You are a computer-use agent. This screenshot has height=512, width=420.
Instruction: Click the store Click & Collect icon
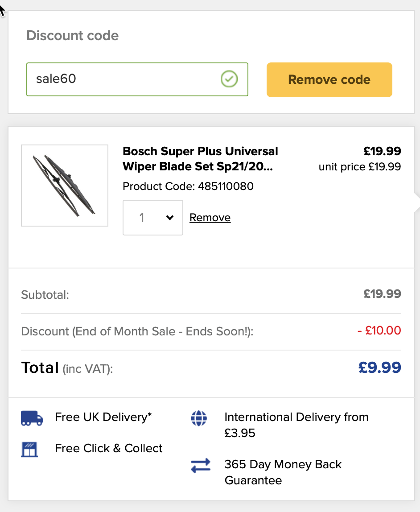[29, 449]
